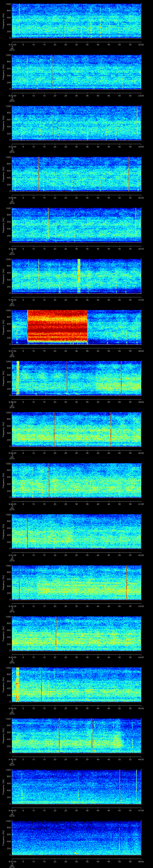153x868 pixels.
Task: Click the 9:38:00 start time label
Action: point(12,402)
